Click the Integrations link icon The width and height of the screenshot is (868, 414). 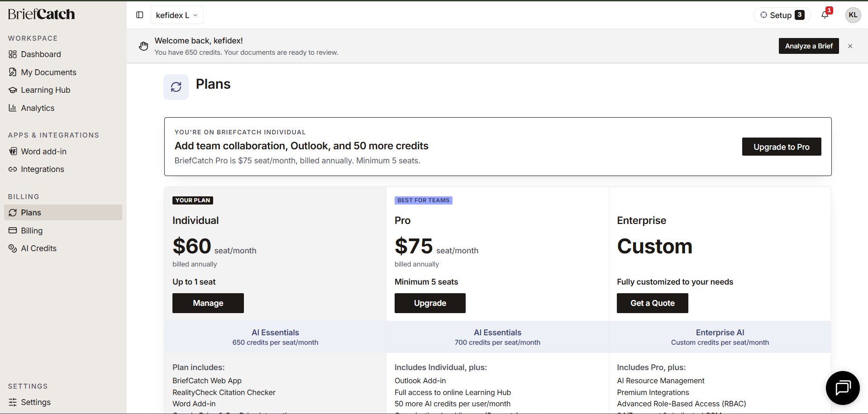click(13, 169)
